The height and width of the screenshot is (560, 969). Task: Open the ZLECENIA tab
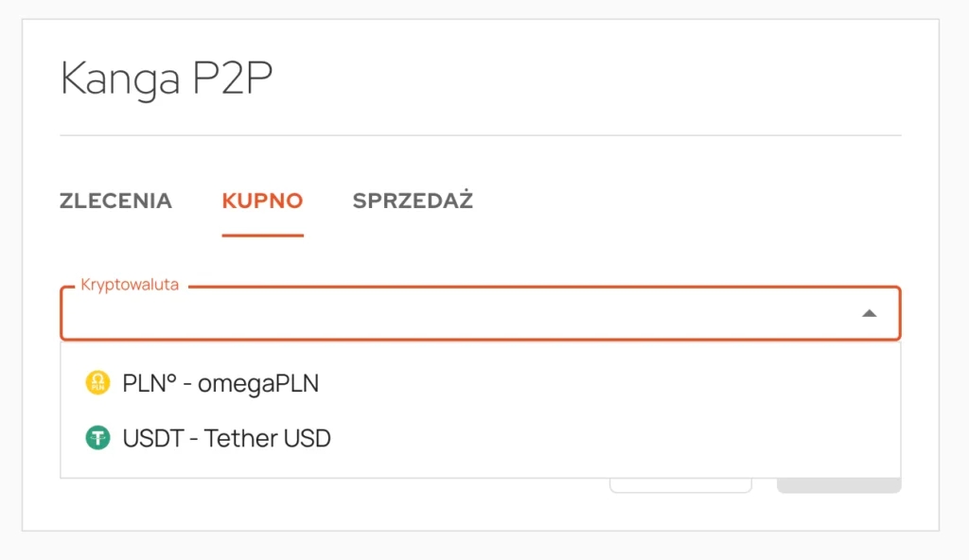point(115,201)
